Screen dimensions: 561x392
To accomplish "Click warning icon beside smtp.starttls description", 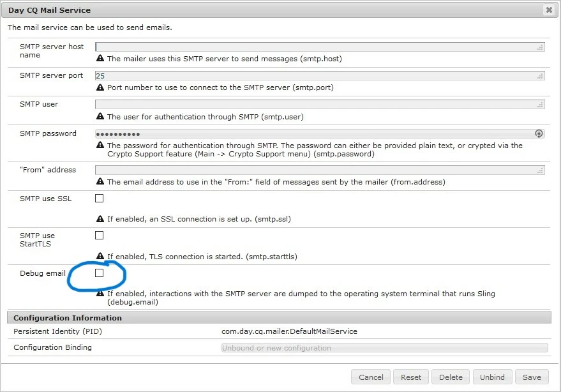I will click(x=100, y=256).
